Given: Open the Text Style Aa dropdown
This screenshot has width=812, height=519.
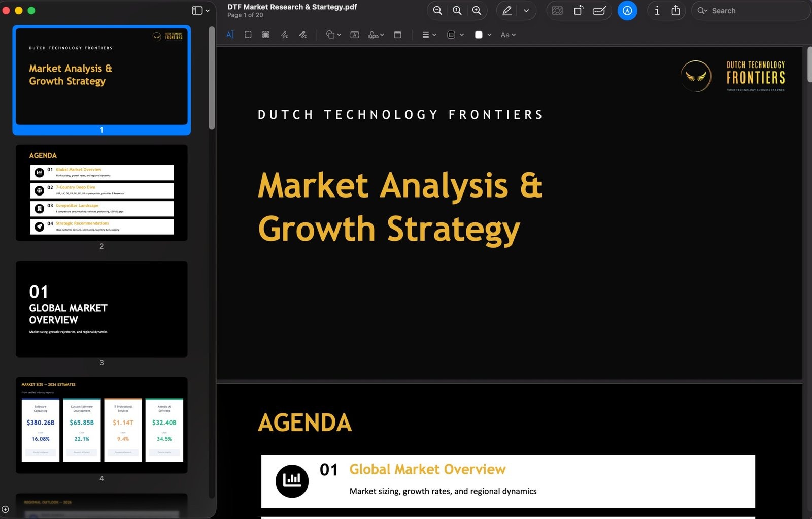Looking at the screenshot, I should (508, 35).
